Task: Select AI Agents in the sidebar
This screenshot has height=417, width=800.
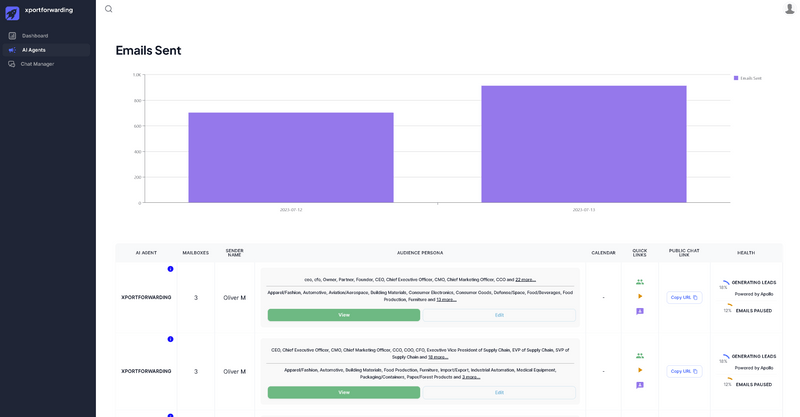Action: [46, 50]
